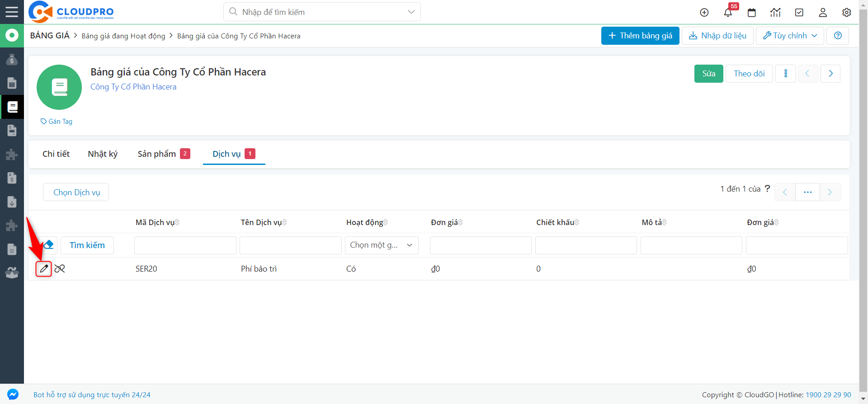868x404 pixels.
Task: Click the CloudPro logo
Action: coord(71,12)
